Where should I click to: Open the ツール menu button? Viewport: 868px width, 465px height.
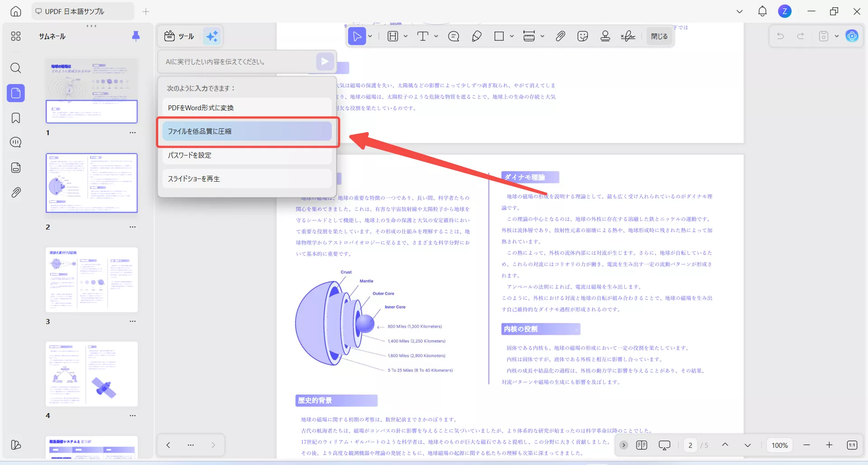pyautogui.click(x=179, y=36)
